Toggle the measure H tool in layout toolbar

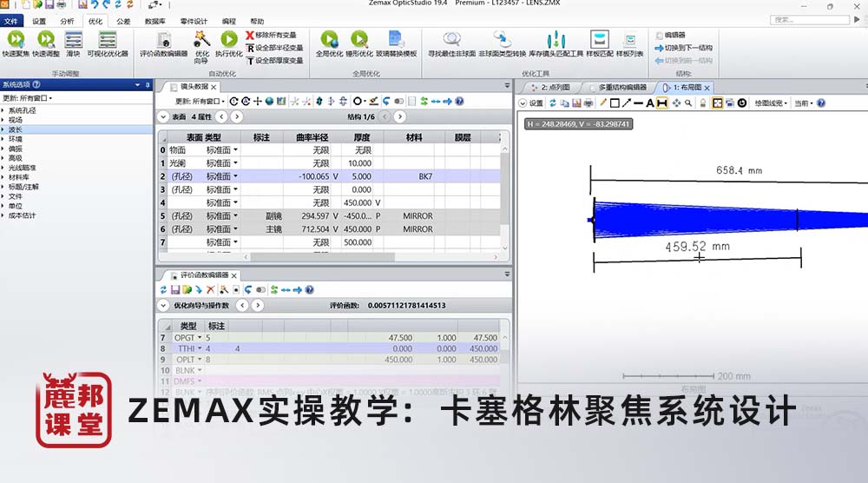click(x=661, y=103)
